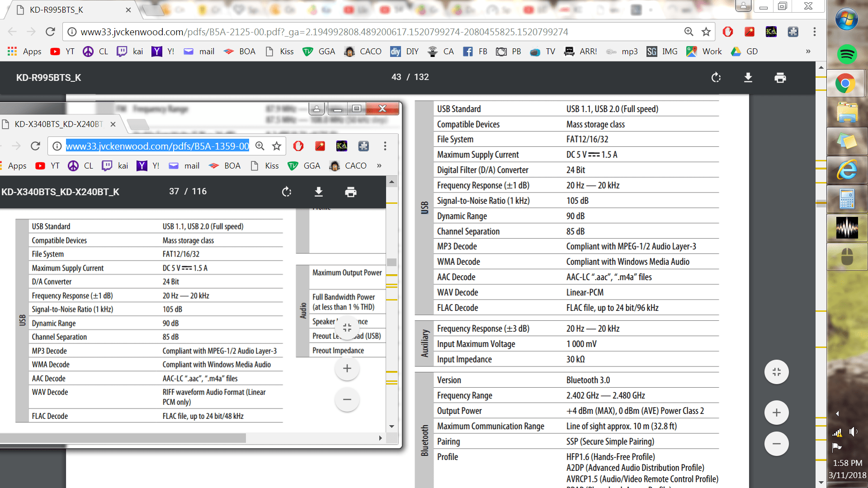This screenshot has width=868, height=488.
Task: Switch to the KD-X340BTS_KD-X240BT tab
Action: click(59, 124)
